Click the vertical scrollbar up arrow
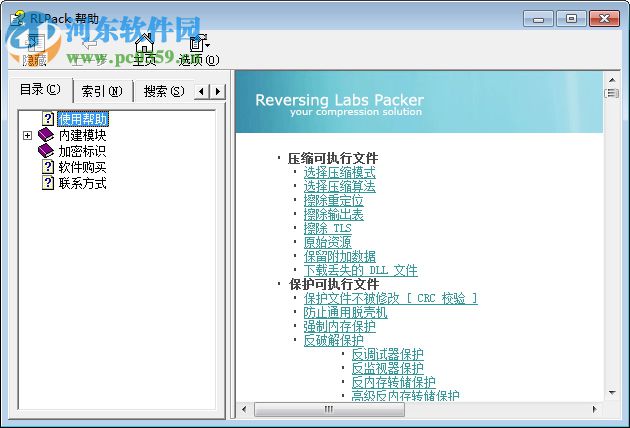The width and height of the screenshot is (630, 428). coord(612,80)
